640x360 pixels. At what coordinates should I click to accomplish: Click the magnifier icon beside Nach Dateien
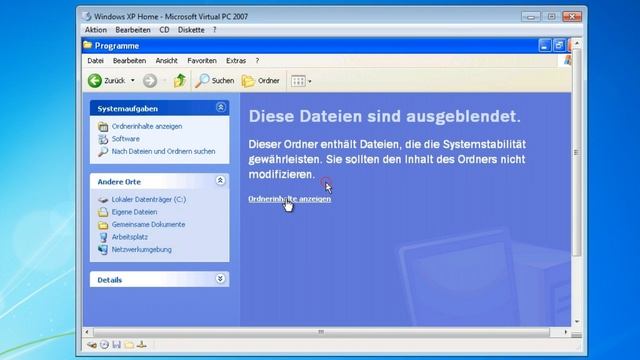click(x=103, y=152)
